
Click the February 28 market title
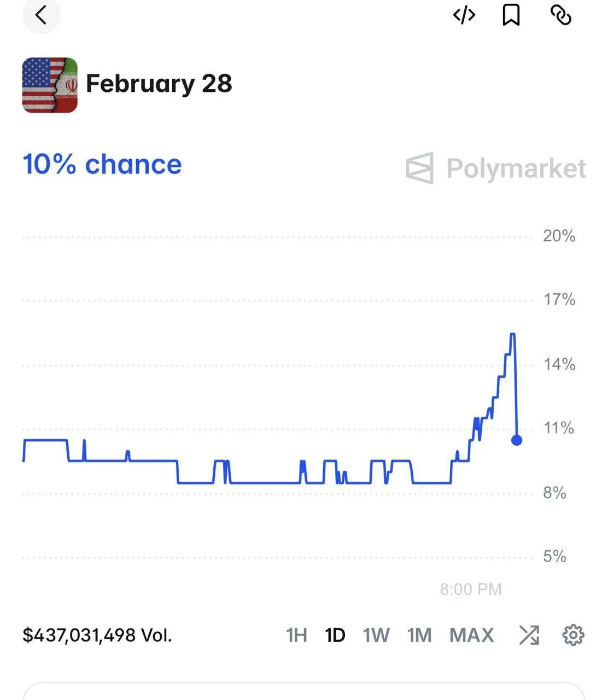(x=159, y=84)
